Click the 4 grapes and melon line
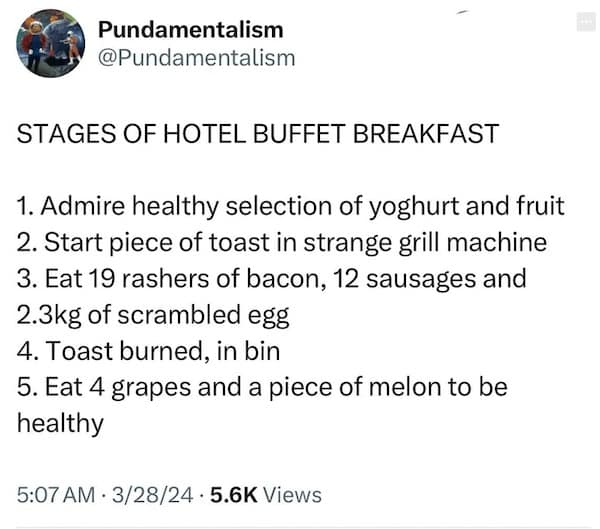 coord(262,387)
